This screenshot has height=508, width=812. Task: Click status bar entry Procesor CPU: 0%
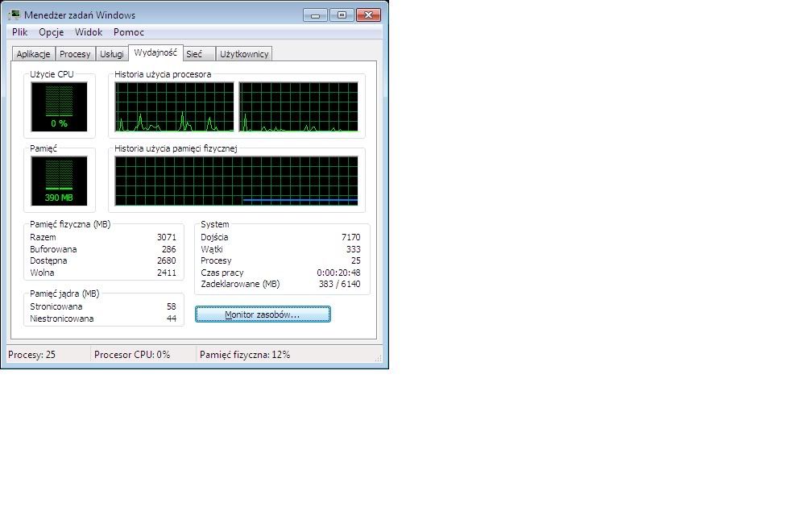pyautogui.click(x=132, y=355)
